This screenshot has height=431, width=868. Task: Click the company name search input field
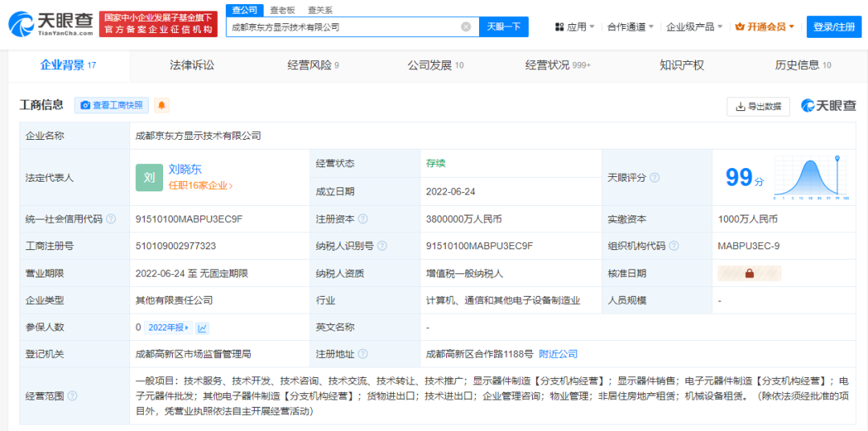342,27
